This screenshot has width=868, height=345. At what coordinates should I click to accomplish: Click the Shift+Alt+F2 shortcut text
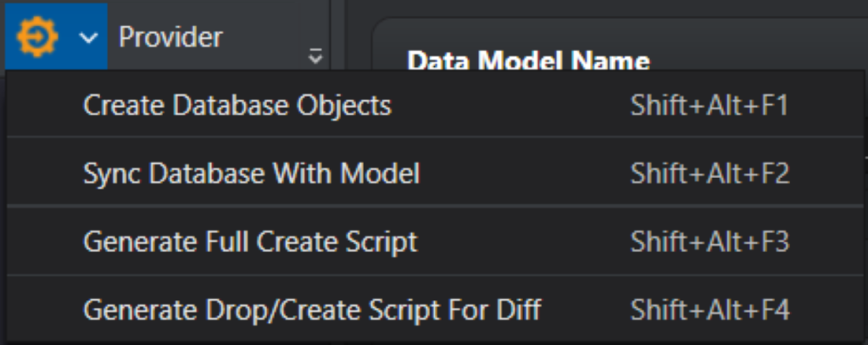(709, 174)
